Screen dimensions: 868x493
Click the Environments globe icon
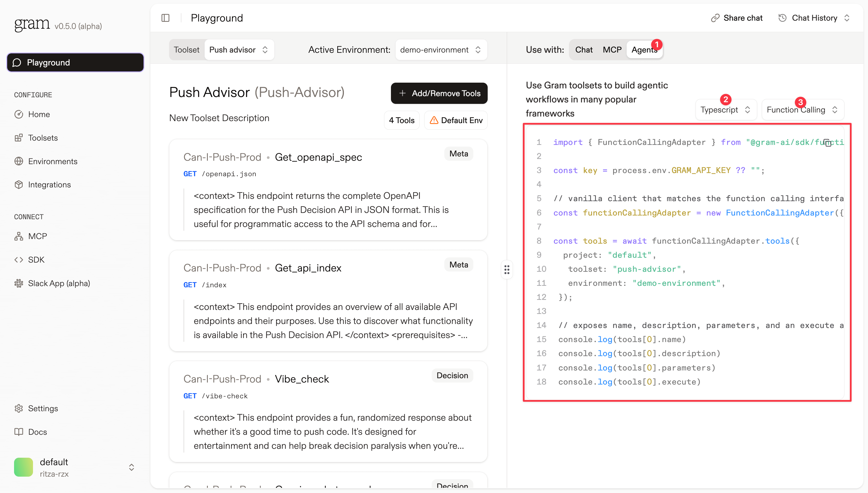(19, 161)
